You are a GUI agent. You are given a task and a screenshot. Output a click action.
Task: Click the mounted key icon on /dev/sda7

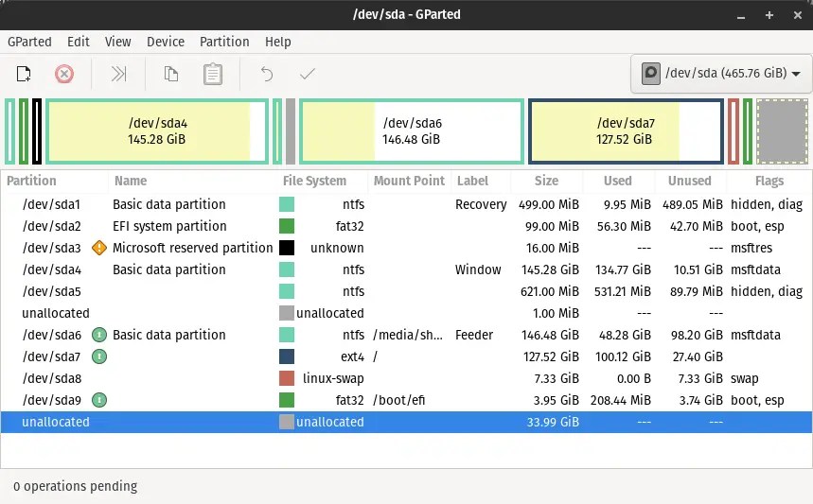point(99,356)
